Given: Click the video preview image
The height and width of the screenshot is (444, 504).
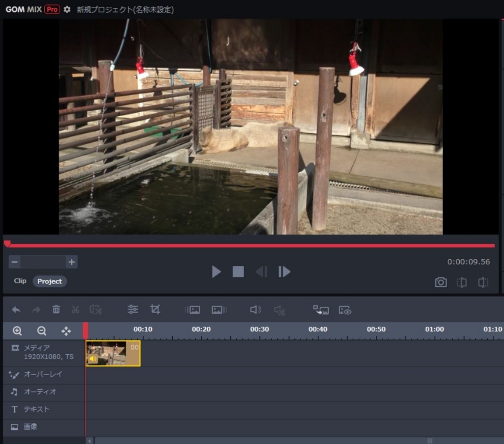Looking at the screenshot, I should [x=251, y=127].
